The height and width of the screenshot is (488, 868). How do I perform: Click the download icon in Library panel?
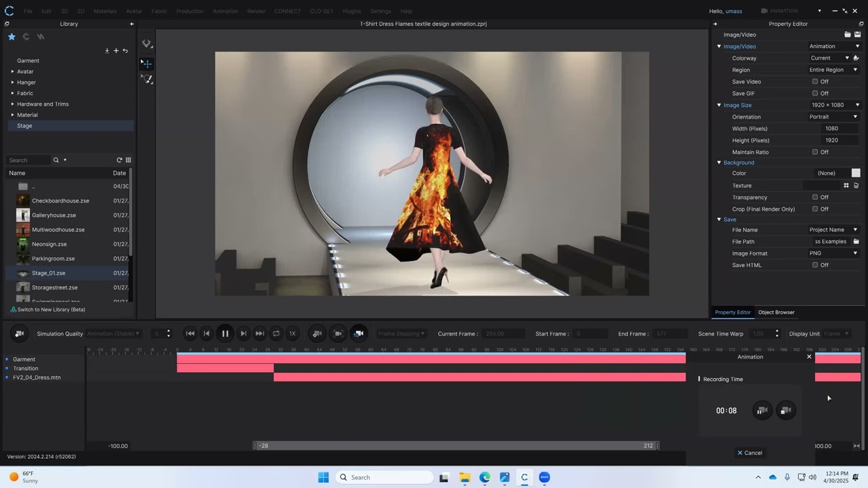coord(107,51)
